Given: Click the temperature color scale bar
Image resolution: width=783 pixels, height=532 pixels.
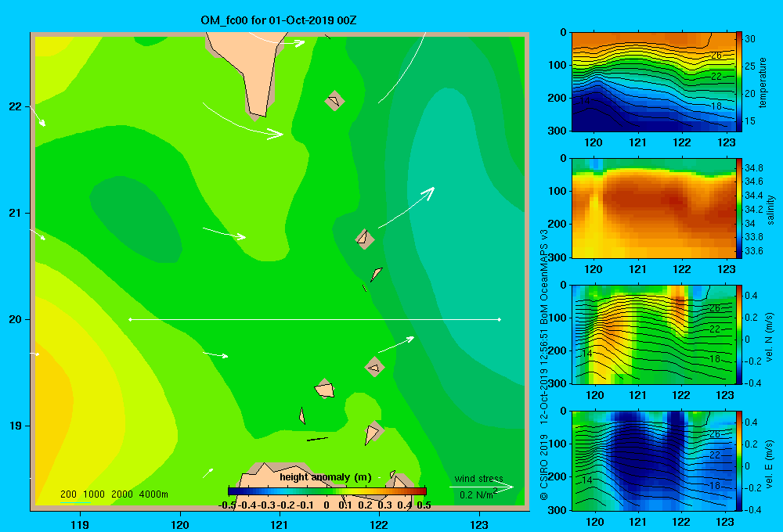Looking at the screenshot, I should [739, 82].
